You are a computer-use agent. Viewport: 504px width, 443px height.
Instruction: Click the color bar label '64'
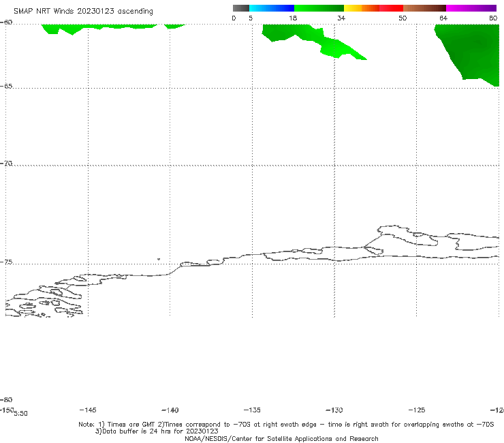tap(443, 18)
